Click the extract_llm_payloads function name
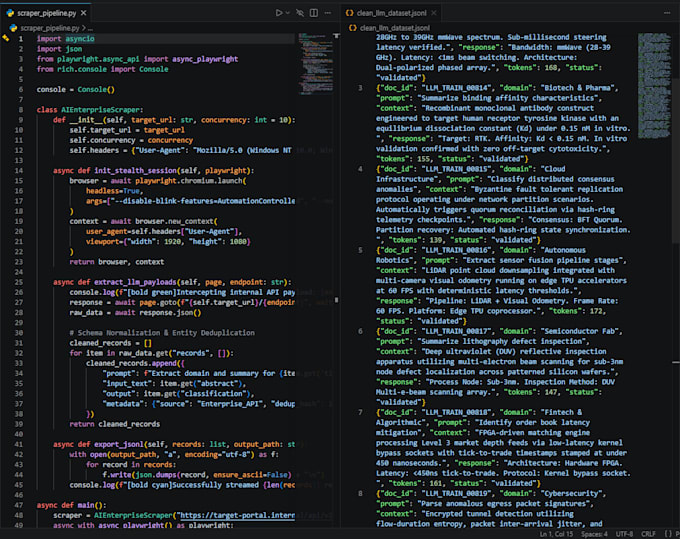 [135, 282]
